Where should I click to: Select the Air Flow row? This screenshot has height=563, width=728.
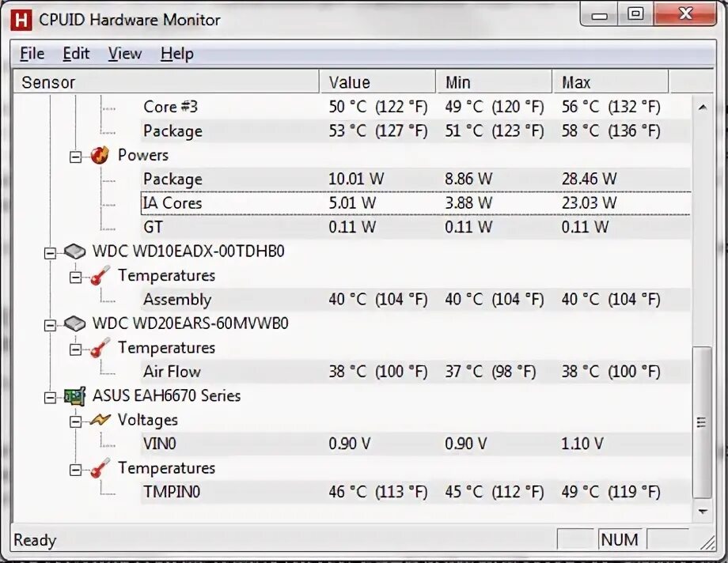416,372
